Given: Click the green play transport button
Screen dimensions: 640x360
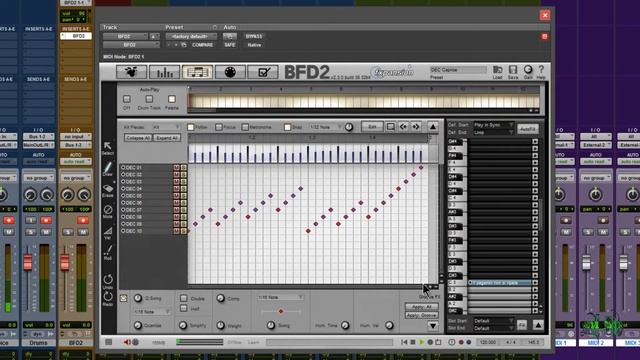Looking at the screenshot, I should [x=421, y=342].
